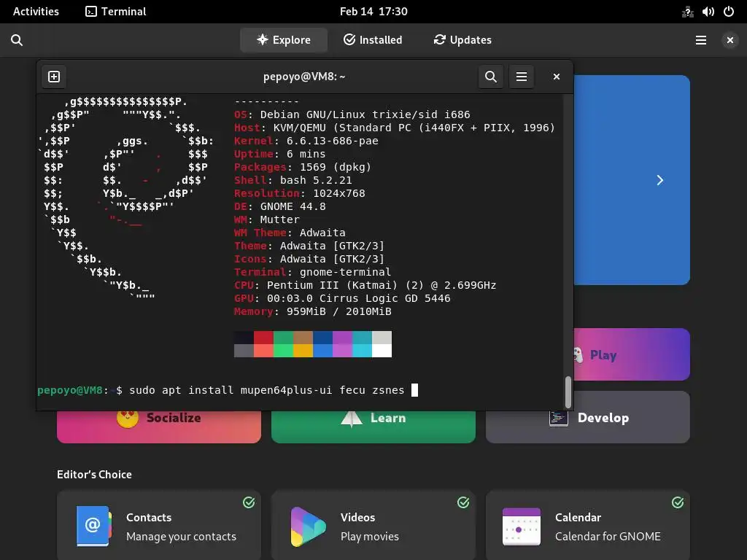Click the Kernel 6.6.13-686-pae line
Image resolution: width=747 pixels, height=560 pixels.
(306, 141)
